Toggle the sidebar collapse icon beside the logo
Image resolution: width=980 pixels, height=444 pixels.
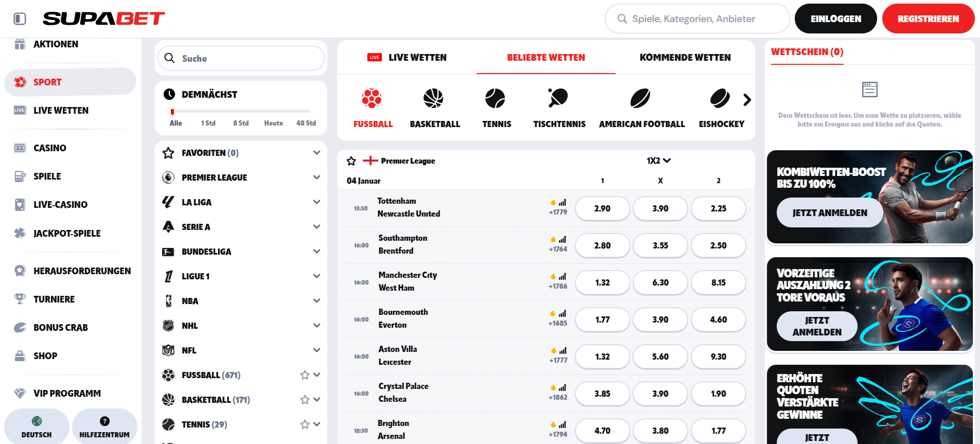pyautogui.click(x=20, y=19)
